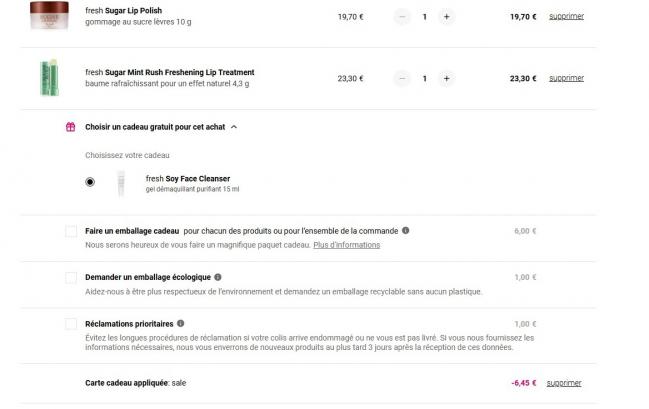The width and height of the screenshot is (649, 409).
Task: Collapse the Choisir un cadeau gratuit section
Action: [234, 127]
